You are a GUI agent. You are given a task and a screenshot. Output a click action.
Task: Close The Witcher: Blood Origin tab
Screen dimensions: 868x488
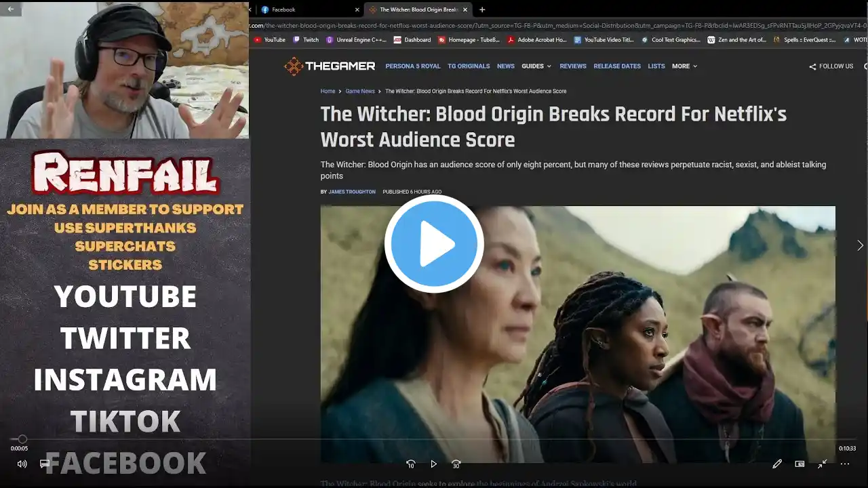point(465,9)
